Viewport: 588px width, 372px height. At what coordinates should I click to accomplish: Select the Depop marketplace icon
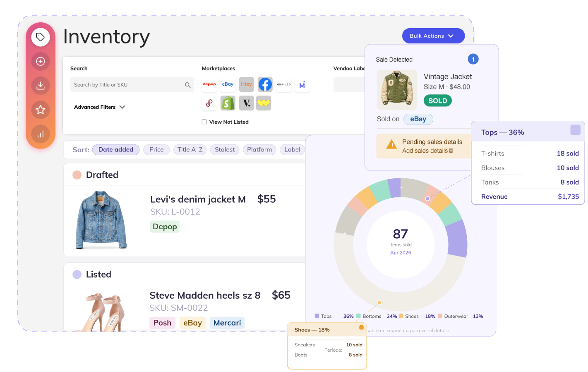pyautogui.click(x=209, y=84)
